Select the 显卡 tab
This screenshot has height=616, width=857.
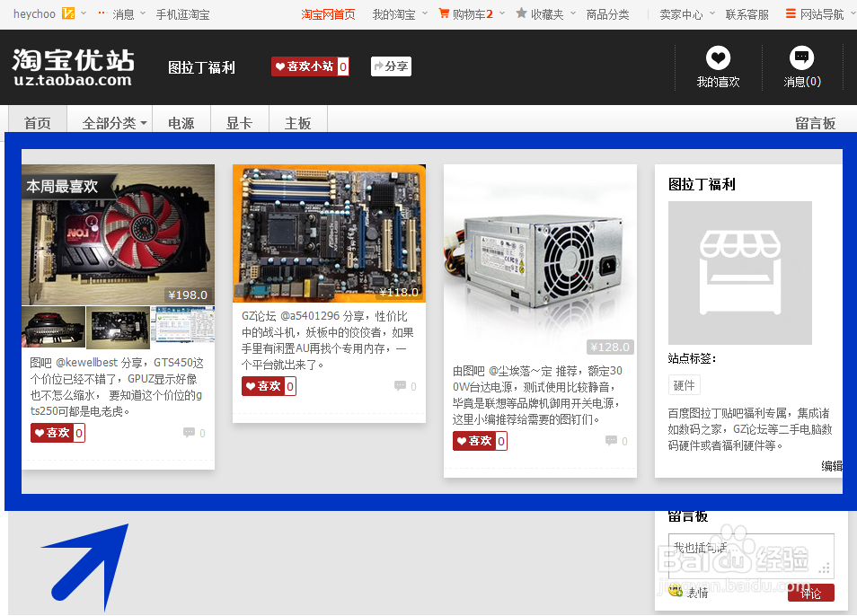pos(239,121)
